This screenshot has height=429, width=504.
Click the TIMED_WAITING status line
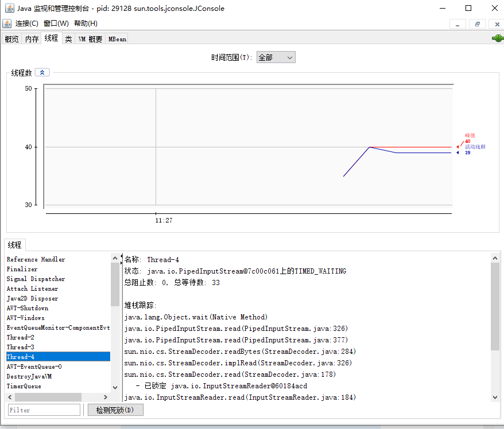[235, 271]
